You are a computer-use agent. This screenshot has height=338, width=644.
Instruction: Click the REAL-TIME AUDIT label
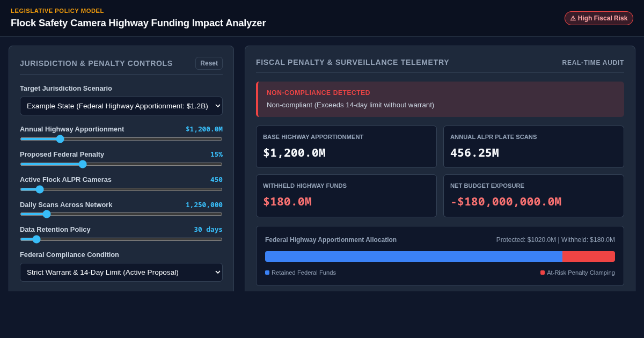[x=593, y=63]
